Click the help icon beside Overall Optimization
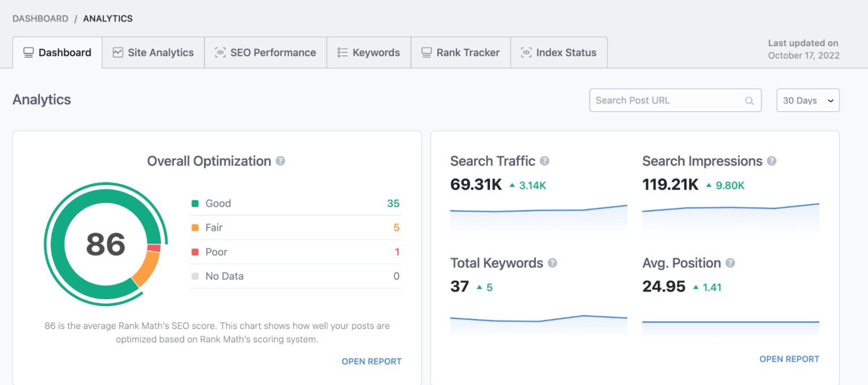This screenshot has width=868, height=385. pyautogui.click(x=280, y=161)
